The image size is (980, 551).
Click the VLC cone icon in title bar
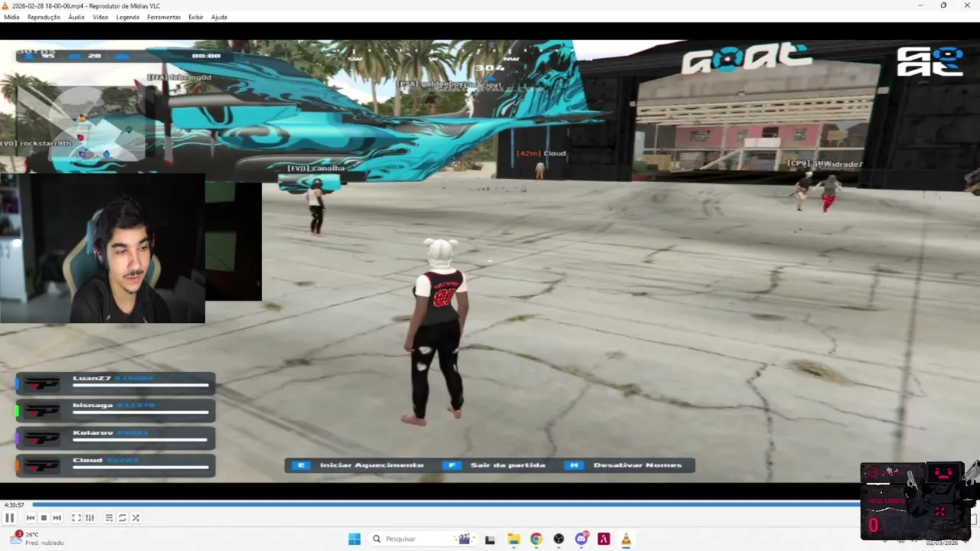(5, 5)
